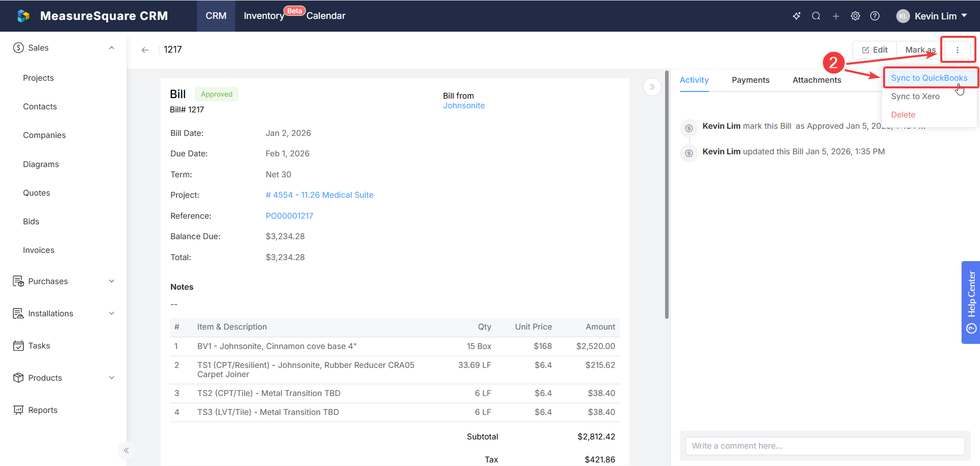Open Diagrams in the sidebar
This screenshot has height=466, width=980.
pyautogui.click(x=41, y=164)
